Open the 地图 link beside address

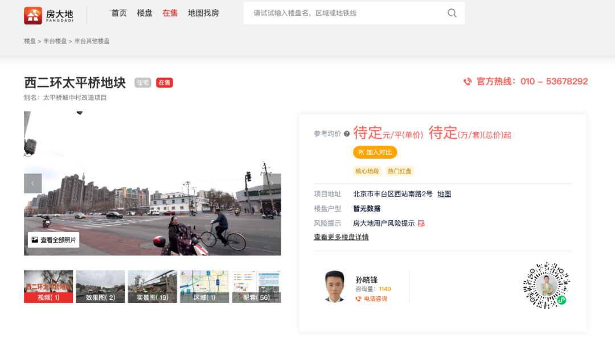[x=444, y=194]
